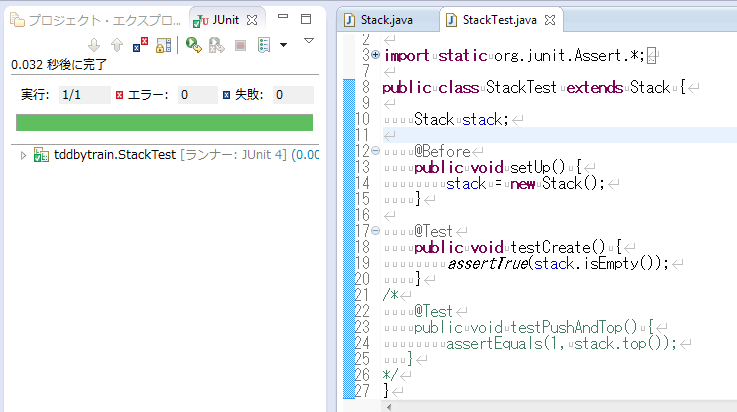Click the 'testCreate()' method name
The width and height of the screenshot is (737, 412).
558,247
